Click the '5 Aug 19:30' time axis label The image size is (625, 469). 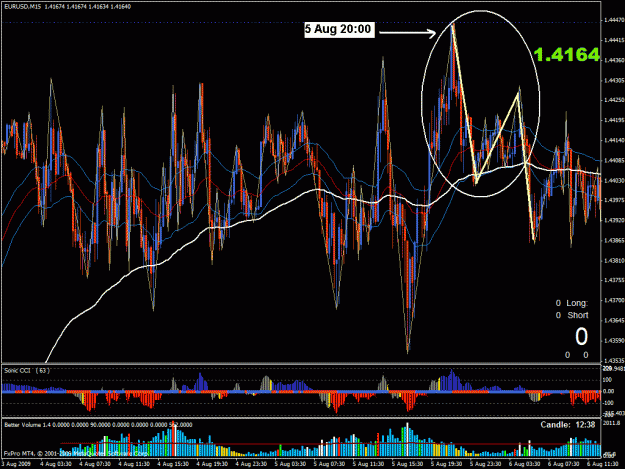pyautogui.click(x=446, y=464)
